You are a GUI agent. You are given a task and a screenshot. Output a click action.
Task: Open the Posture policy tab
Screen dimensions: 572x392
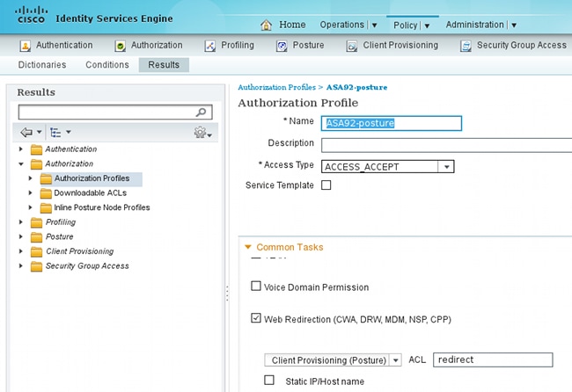coord(308,45)
